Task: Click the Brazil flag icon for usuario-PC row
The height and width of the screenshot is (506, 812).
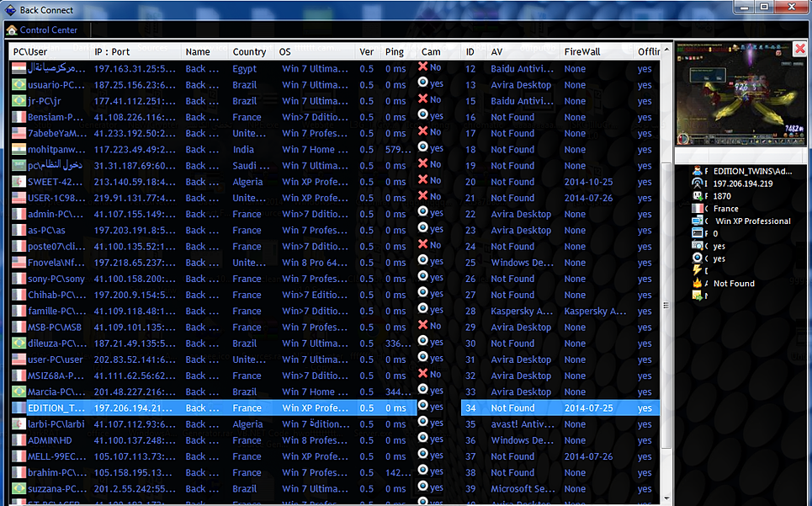Action: click(x=19, y=84)
